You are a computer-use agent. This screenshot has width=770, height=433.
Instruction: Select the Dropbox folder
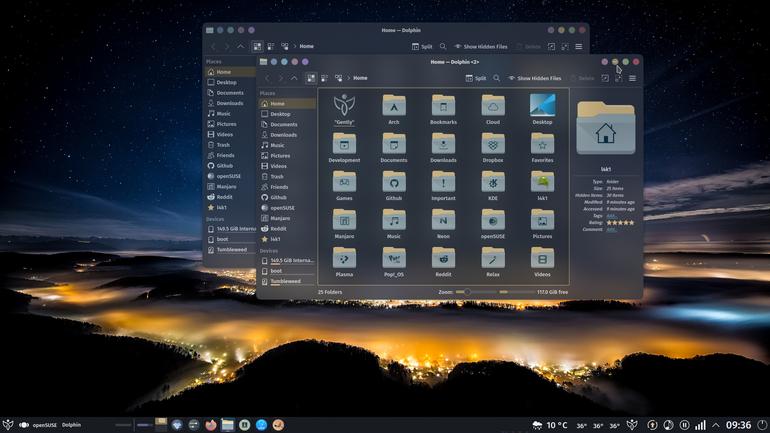[493, 147]
